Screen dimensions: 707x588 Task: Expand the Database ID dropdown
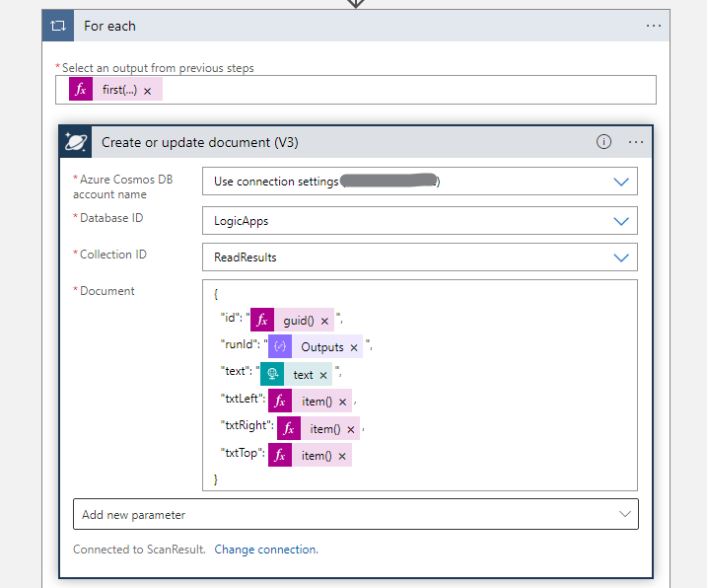coord(621,221)
